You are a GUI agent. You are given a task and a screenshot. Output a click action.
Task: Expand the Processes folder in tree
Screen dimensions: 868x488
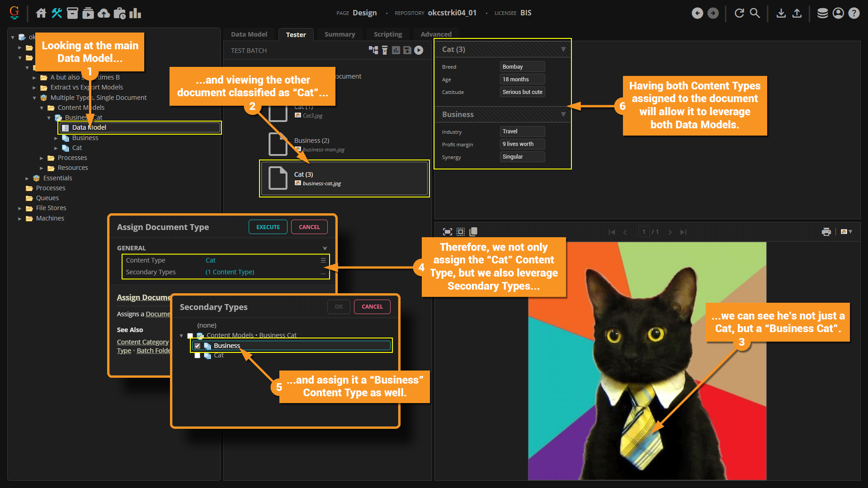[x=42, y=158]
